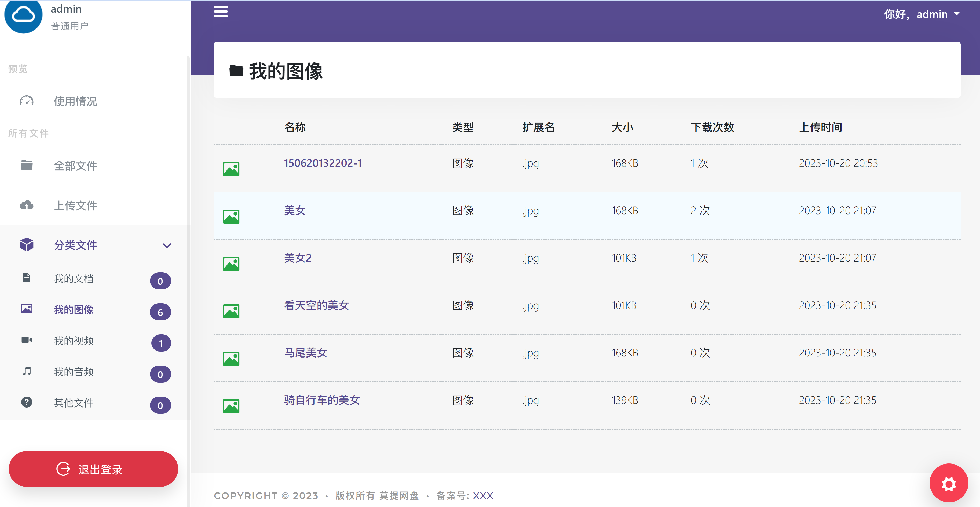Click the 下载次数 column header

coord(712,127)
